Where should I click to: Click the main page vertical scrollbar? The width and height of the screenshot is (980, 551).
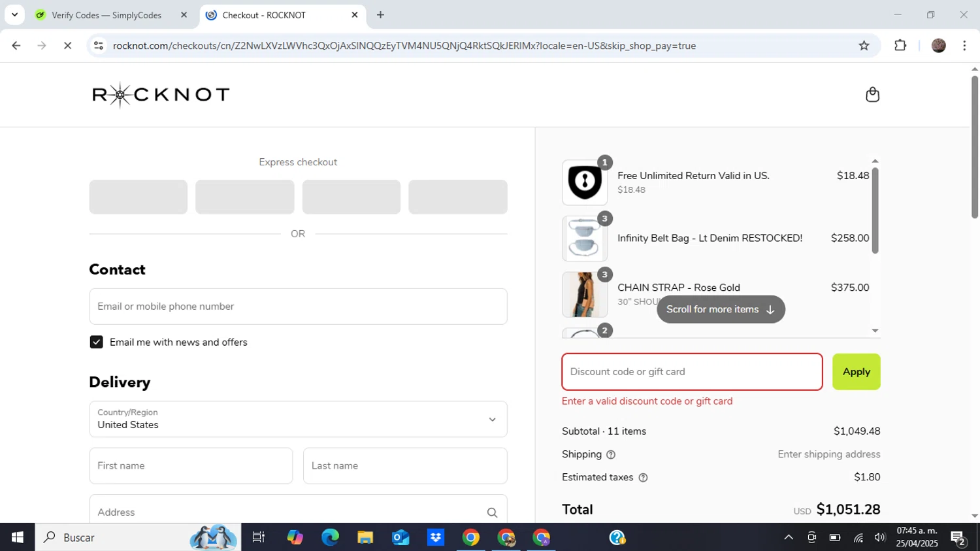974,147
